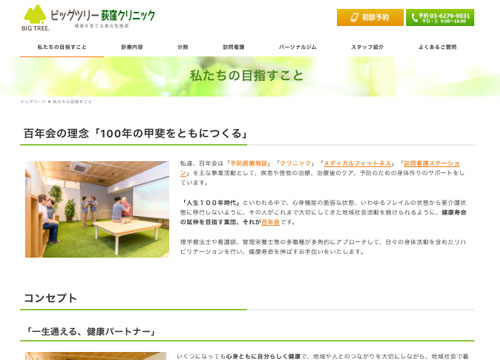The image size is (500, 360).
Task: Follow the 予防医療施設 orange link
Action: click(x=249, y=163)
